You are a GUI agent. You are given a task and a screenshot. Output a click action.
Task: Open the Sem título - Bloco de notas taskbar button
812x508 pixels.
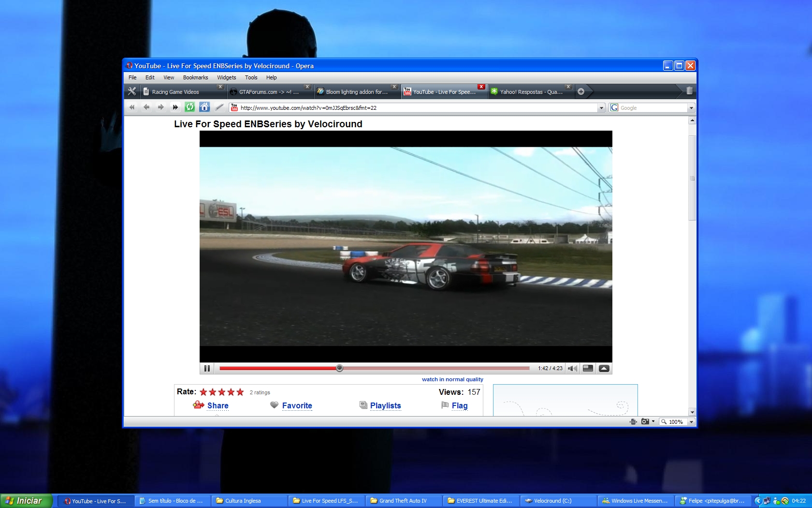[172, 501]
